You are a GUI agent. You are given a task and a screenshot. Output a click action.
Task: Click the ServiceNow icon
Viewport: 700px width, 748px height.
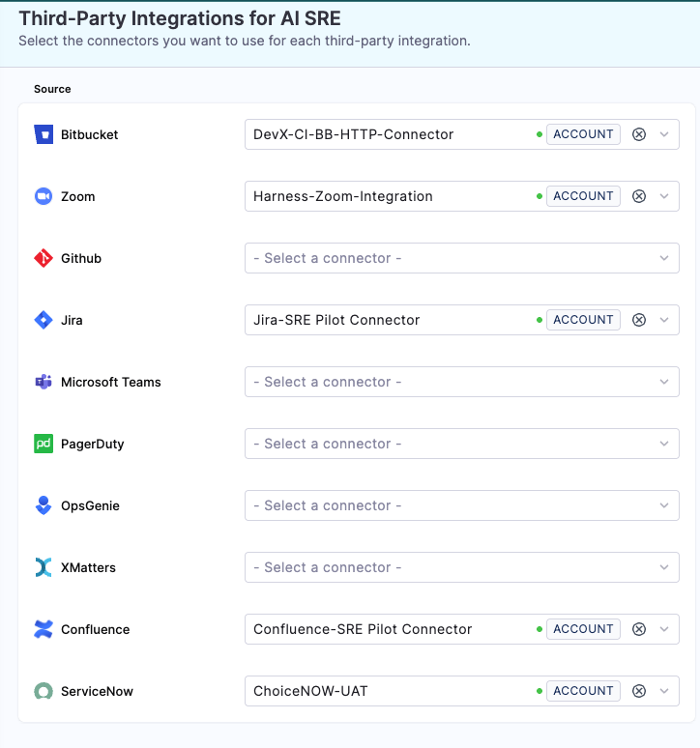coord(44,691)
